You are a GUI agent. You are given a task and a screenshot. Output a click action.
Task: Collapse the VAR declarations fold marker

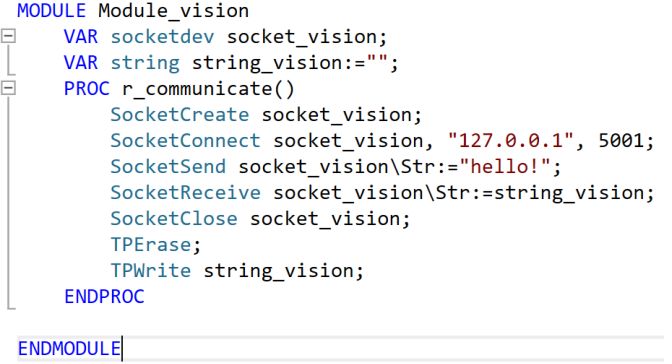point(8,36)
